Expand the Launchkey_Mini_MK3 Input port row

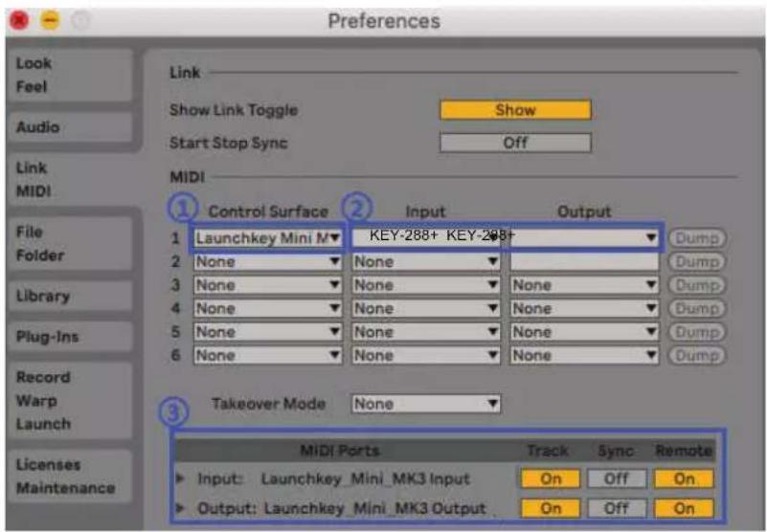point(181,478)
